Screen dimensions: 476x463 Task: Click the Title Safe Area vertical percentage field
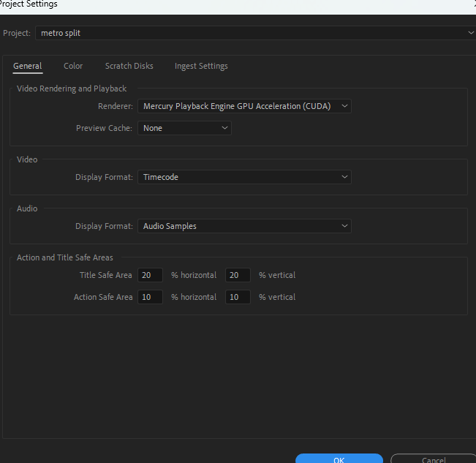(x=238, y=275)
